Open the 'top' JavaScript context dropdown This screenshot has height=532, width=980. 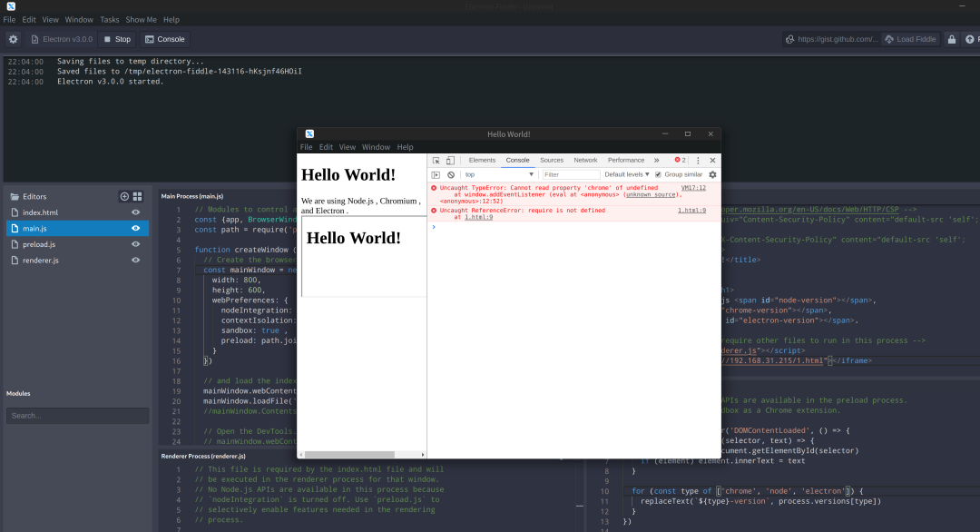[499, 175]
